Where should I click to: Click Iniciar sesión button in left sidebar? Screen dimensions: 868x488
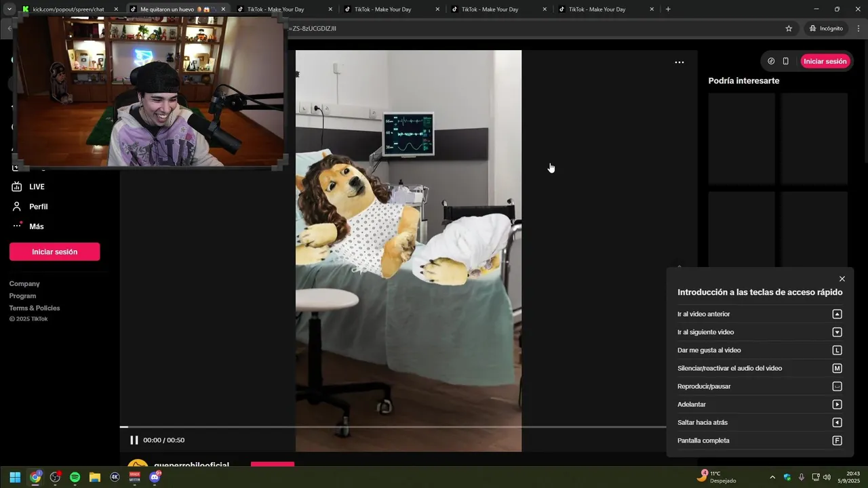click(x=54, y=251)
